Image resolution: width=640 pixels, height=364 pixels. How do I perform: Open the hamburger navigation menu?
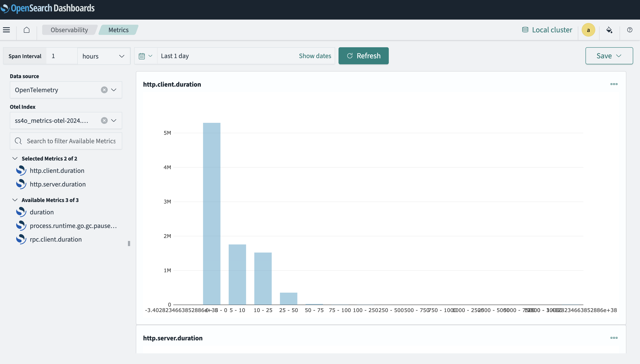point(7,30)
